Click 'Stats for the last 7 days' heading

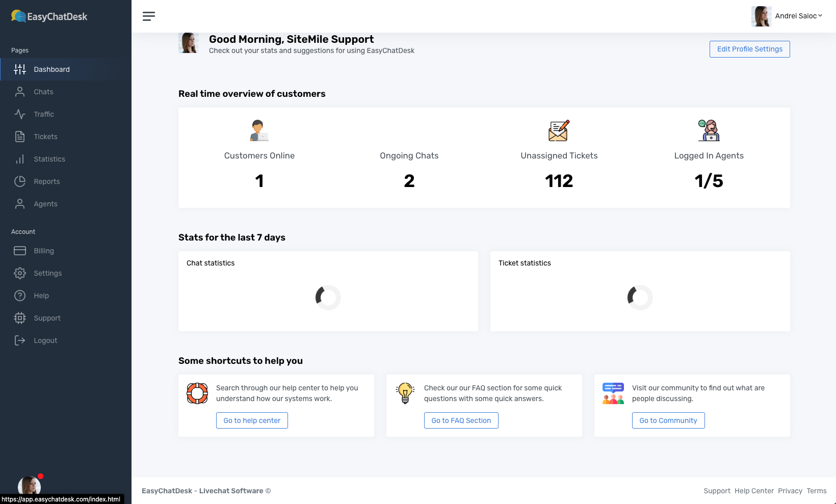tap(232, 237)
